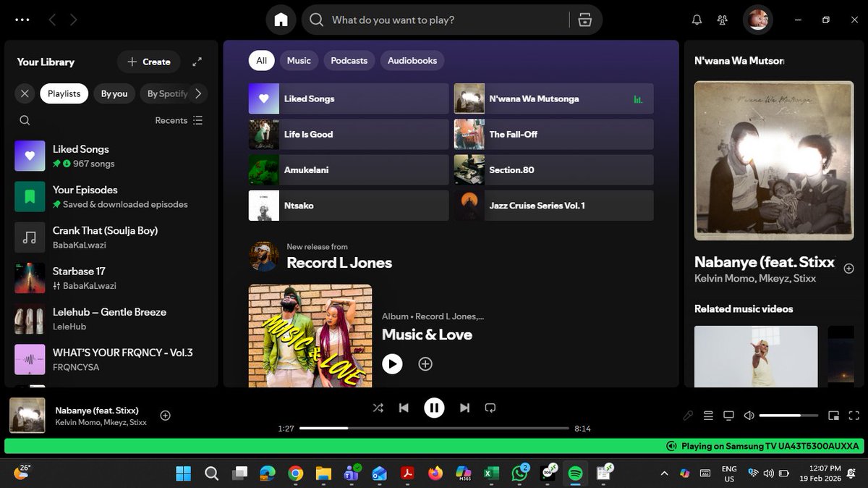The height and width of the screenshot is (488, 868).
Task: Pause the current song
Action: click(x=434, y=408)
